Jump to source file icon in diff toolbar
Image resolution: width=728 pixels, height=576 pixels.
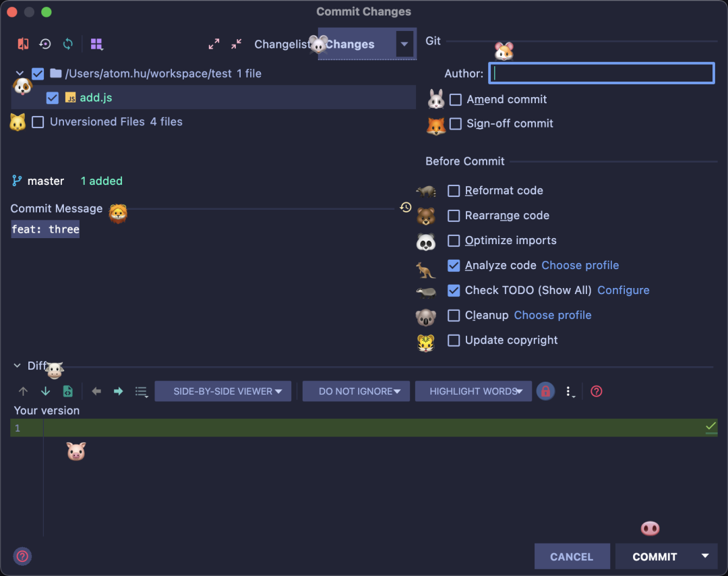(68, 391)
